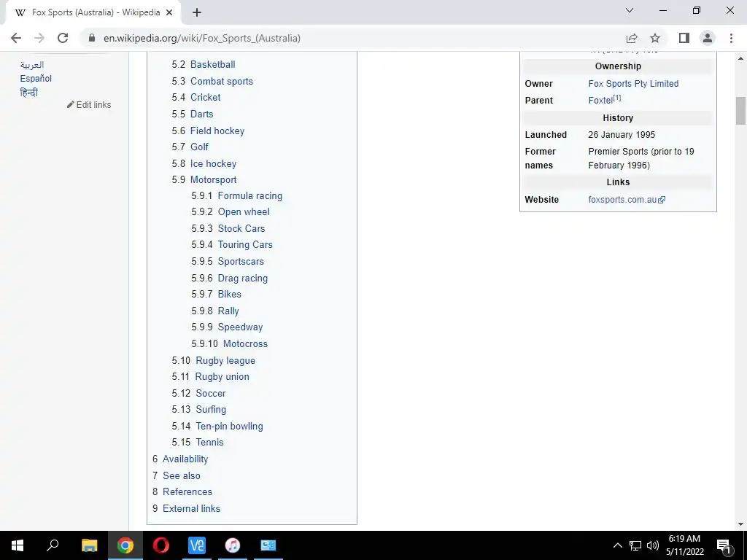The image size is (747, 560).
Task: Open volume control tray icon
Action: coord(653,545)
